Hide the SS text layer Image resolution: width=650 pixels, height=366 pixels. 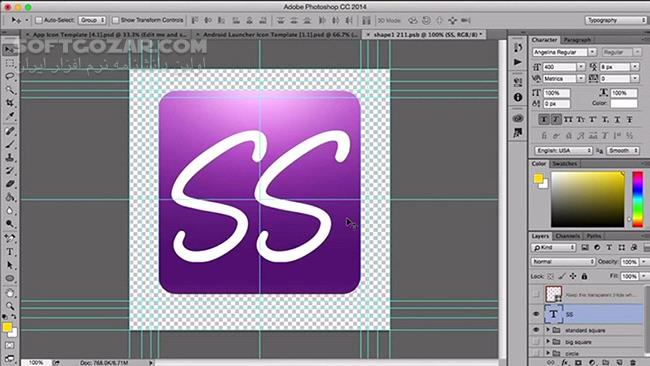pos(536,314)
